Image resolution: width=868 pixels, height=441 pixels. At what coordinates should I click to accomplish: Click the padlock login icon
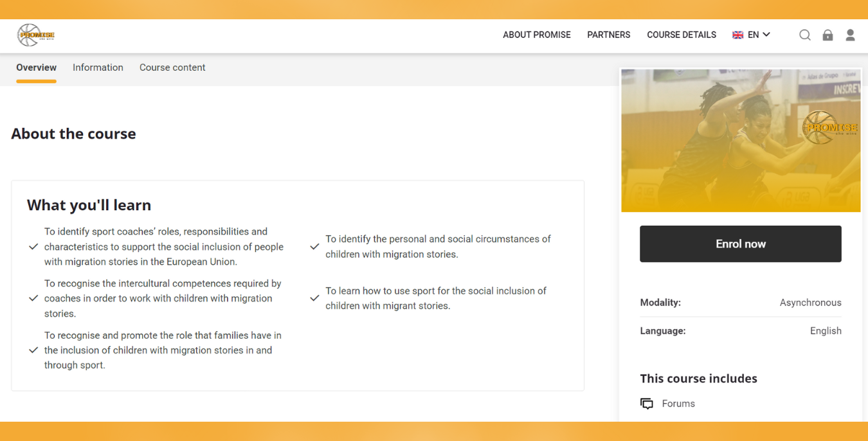click(x=827, y=35)
